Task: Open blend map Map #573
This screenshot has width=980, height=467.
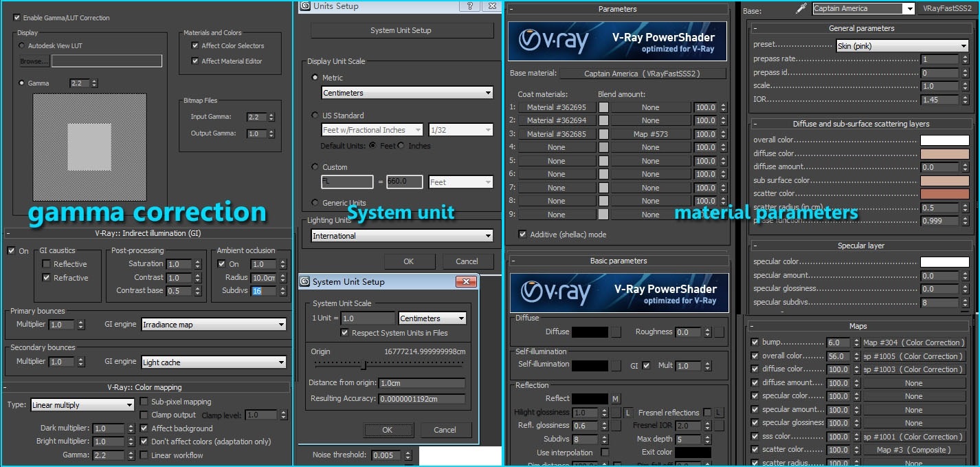Action: pos(650,134)
